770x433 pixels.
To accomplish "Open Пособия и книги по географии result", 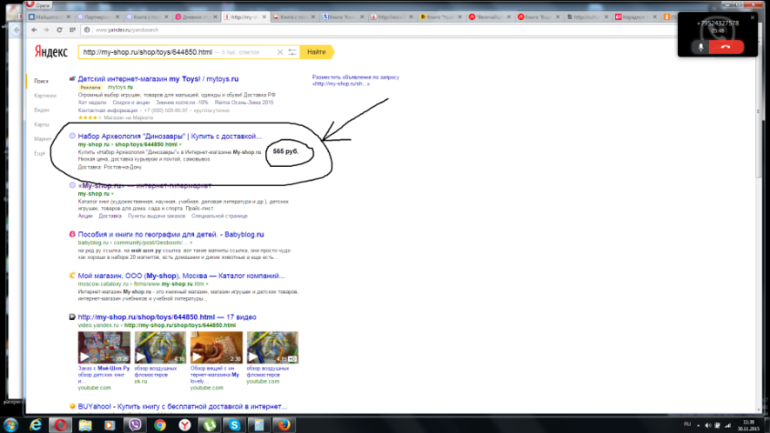I will click(154, 233).
